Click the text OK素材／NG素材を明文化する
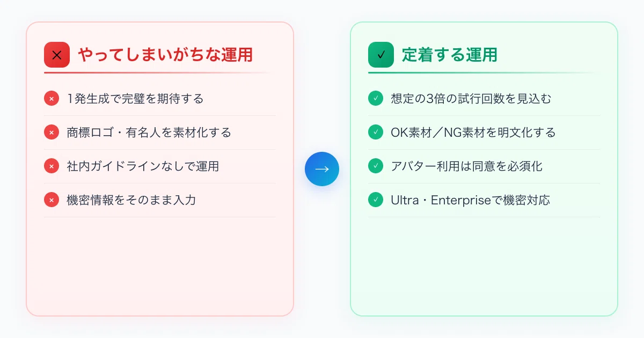The width and height of the screenshot is (644, 338). [473, 133]
